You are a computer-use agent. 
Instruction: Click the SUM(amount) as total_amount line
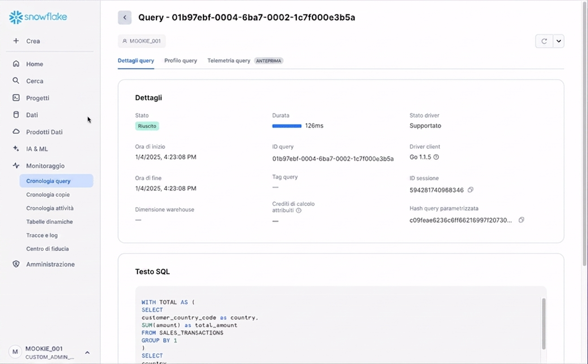coord(190,325)
